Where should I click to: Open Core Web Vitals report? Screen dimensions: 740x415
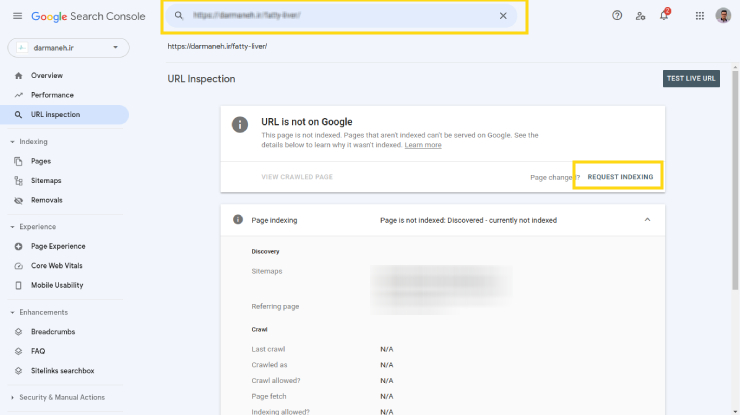(x=57, y=266)
